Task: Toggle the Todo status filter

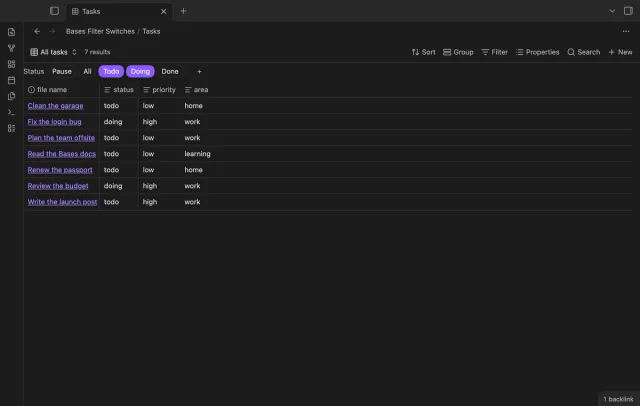Action: pyautogui.click(x=111, y=71)
